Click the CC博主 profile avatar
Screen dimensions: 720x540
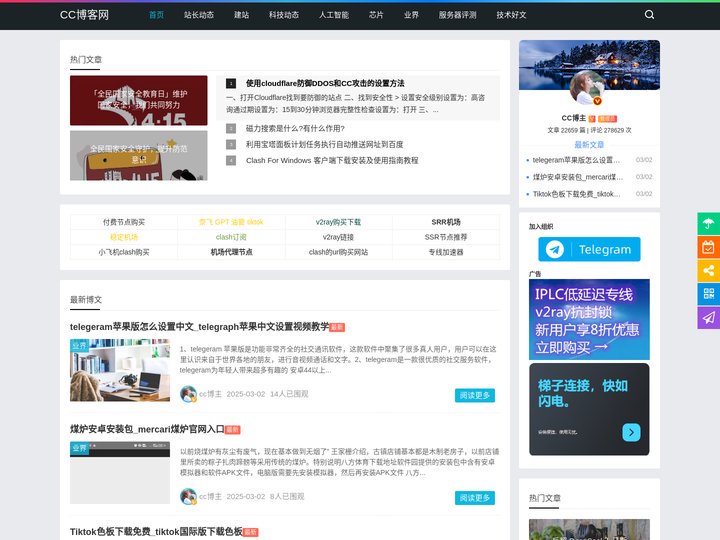point(586,88)
